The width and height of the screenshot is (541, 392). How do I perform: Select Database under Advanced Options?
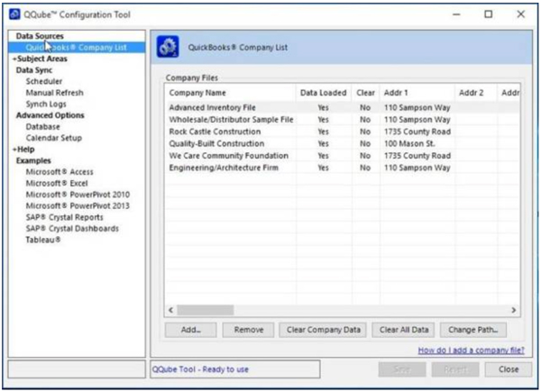pos(43,127)
